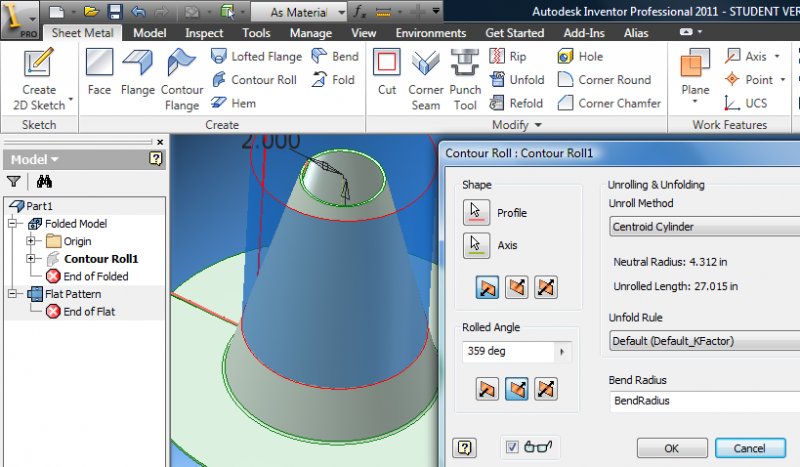Save the document with floppy icon

pyautogui.click(x=115, y=11)
